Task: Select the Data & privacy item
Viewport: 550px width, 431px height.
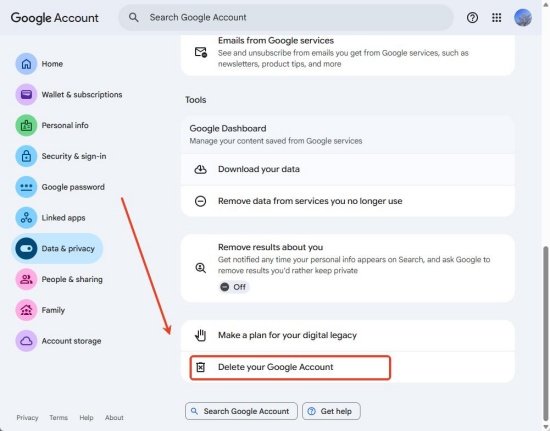Action: [x=58, y=248]
